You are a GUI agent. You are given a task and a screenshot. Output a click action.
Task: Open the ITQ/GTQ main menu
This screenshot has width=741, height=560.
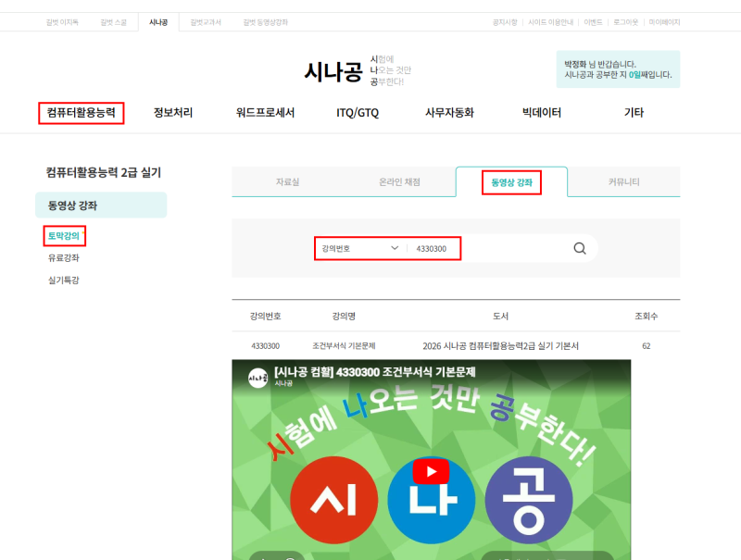[x=358, y=113]
